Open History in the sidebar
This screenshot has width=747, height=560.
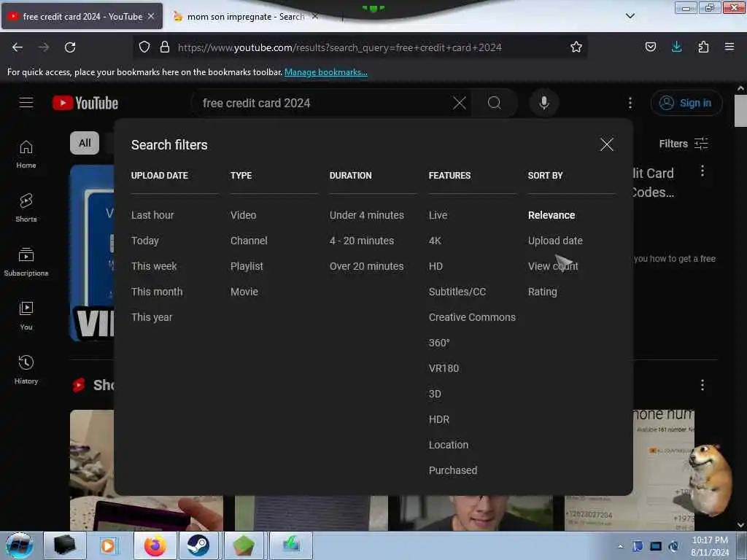pos(26,370)
